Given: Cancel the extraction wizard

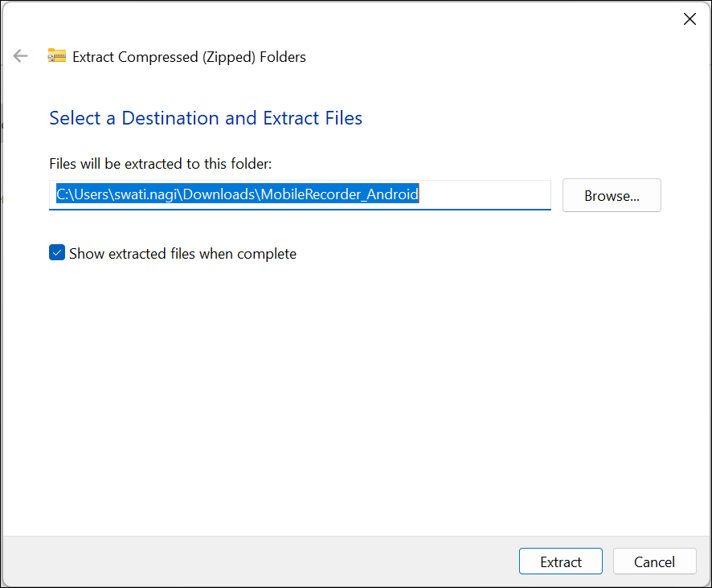Looking at the screenshot, I should pyautogui.click(x=654, y=561).
